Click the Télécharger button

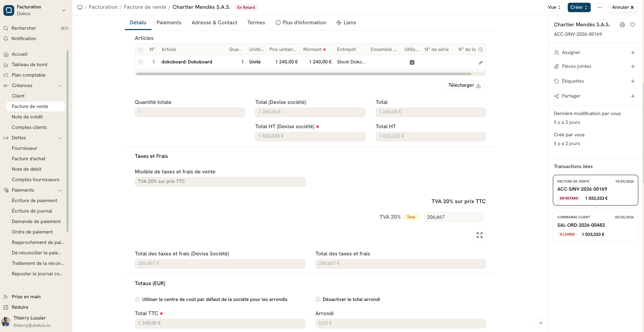[464, 85]
